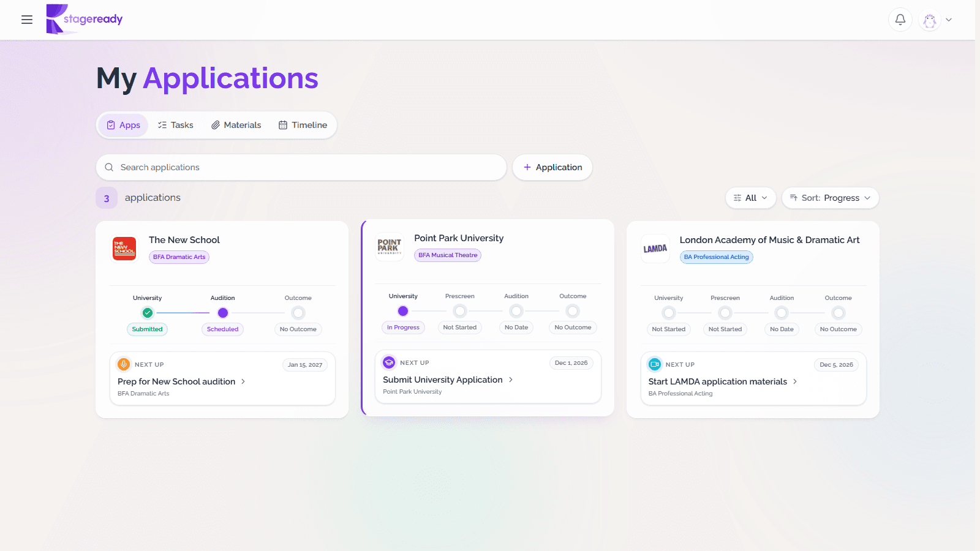Viewport: 980px width, 551px height.
Task: Switch to the Tasks tab
Action: point(176,125)
